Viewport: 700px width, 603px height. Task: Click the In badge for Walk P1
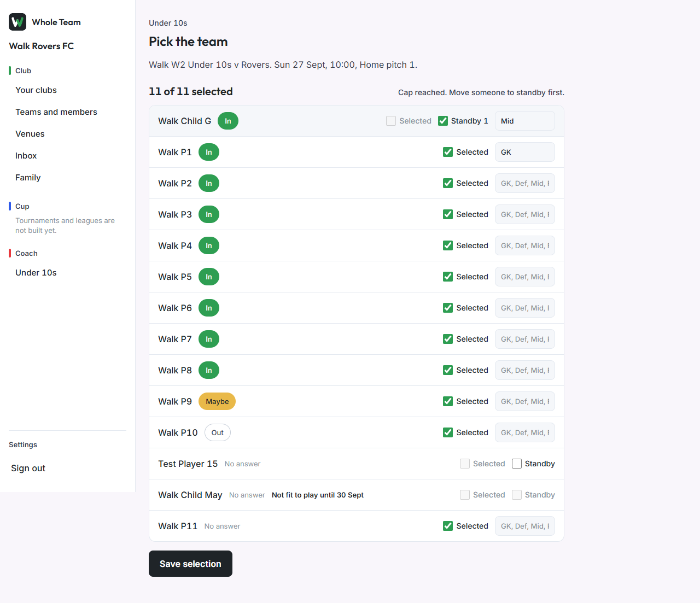209,152
